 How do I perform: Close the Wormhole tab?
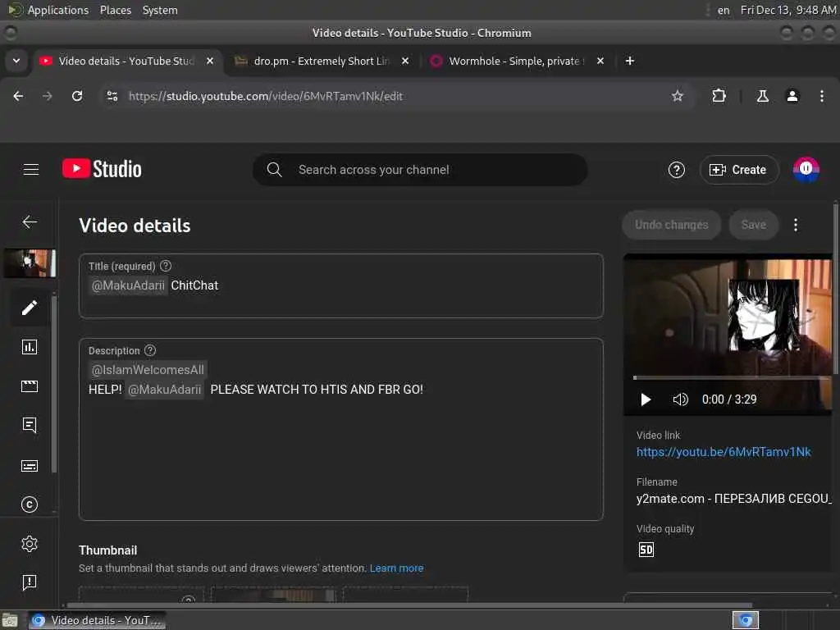600,61
